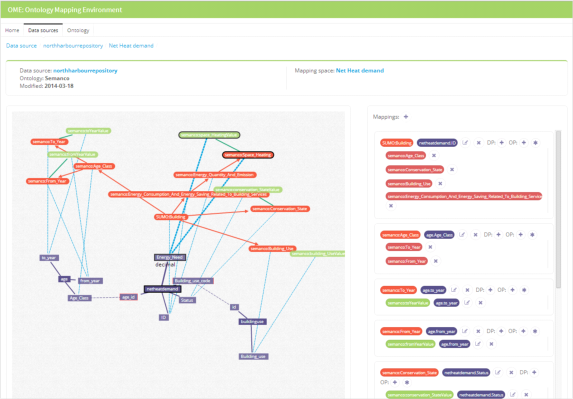Open the Net Heat demand mapping space link
The image size is (573, 399).
(360, 71)
